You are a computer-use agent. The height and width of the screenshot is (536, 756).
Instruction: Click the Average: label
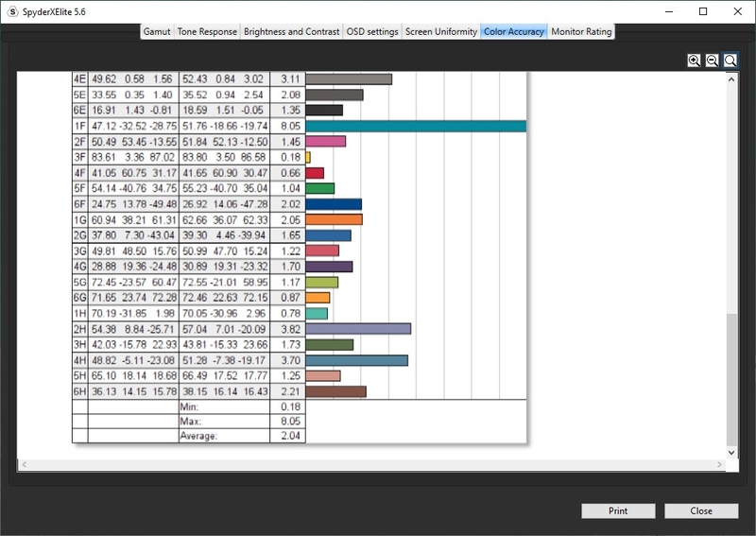198,436
